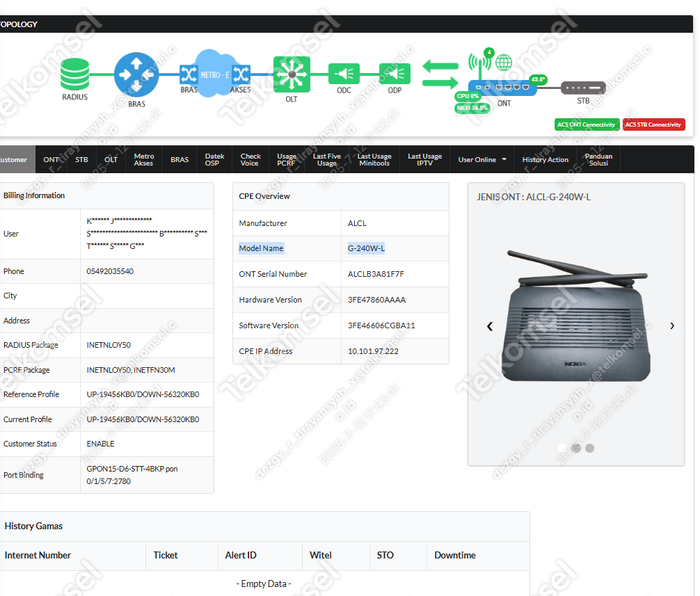This screenshot has width=700, height=596.
Task: Click the METRO-E cloud icon
Action: click(215, 74)
